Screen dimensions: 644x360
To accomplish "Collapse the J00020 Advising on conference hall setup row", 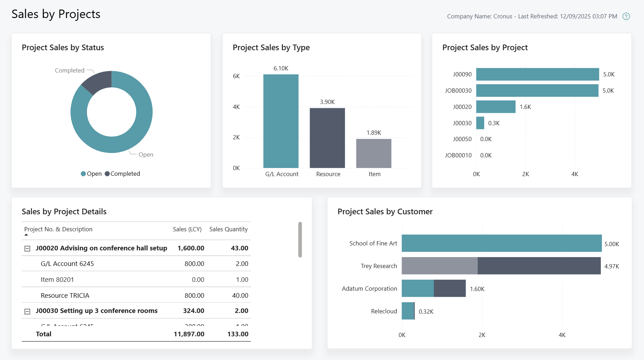I will coord(27,248).
